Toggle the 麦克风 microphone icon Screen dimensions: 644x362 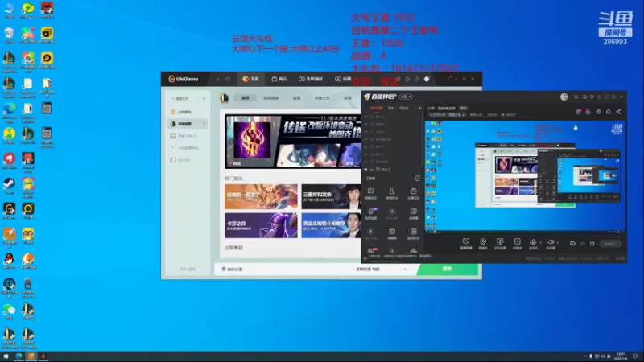tap(533, 244)
